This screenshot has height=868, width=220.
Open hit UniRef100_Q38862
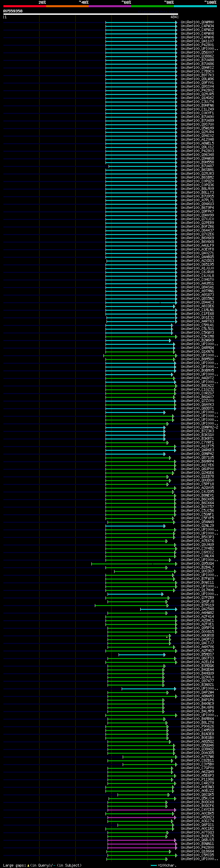point(197,56)
